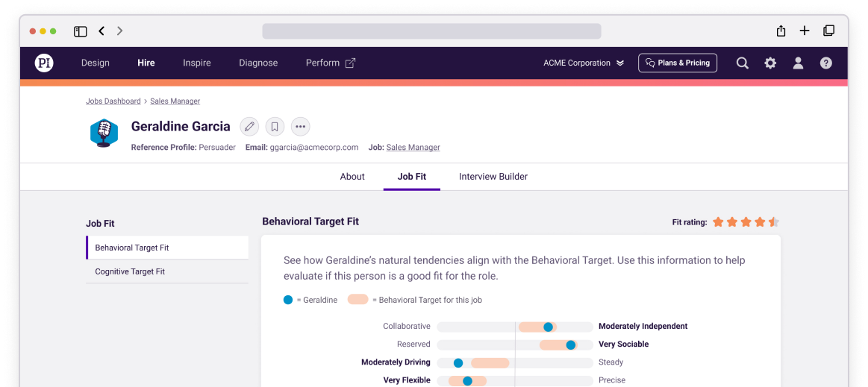
Task: Click the browser share icon
Action: click(x=781, y=31)
